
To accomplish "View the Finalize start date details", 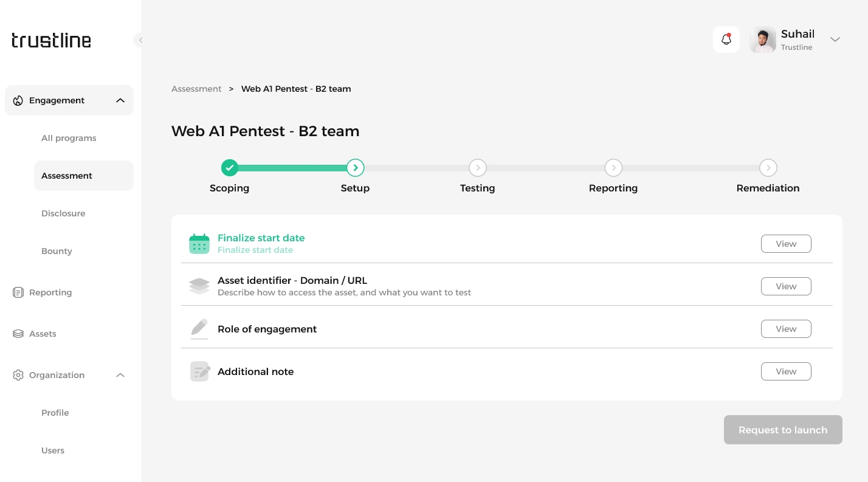I will click(x=785, y=244).
